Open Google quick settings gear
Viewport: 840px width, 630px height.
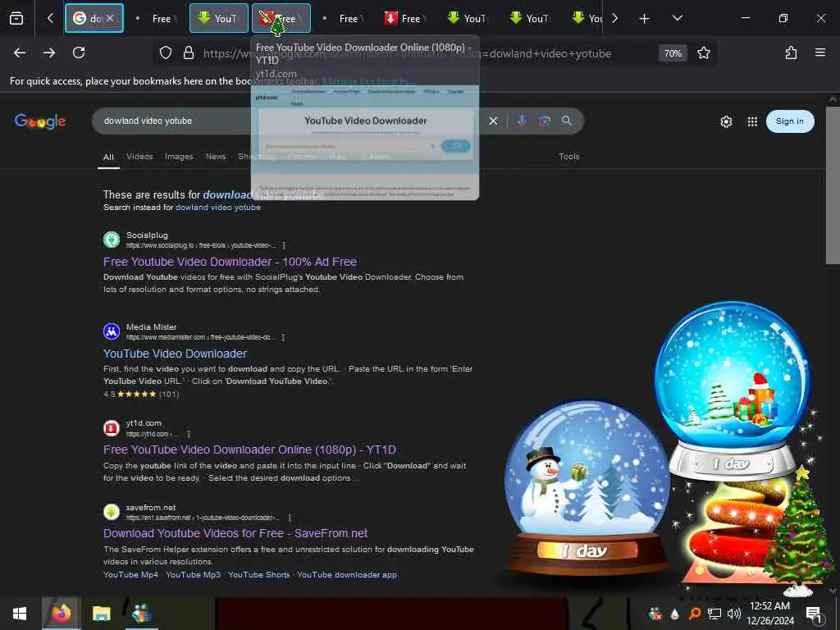(726, 122)
